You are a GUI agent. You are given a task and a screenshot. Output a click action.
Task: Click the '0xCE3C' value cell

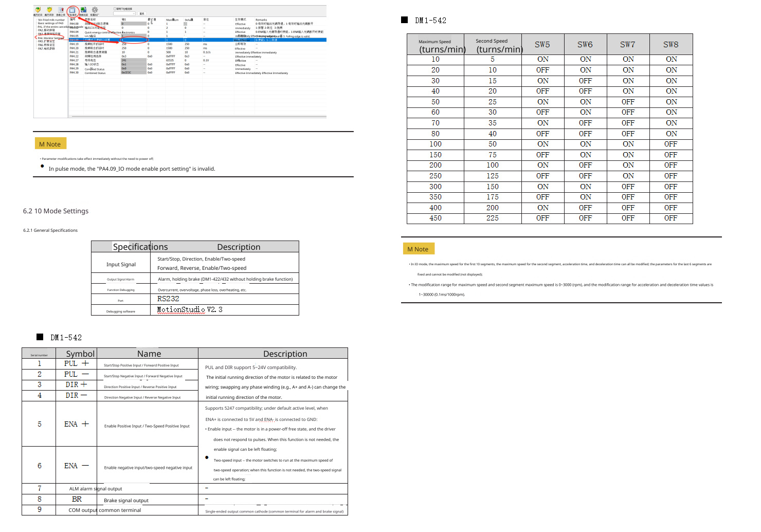pos(134,73)
